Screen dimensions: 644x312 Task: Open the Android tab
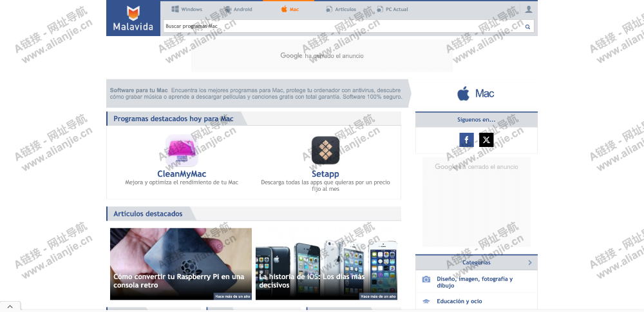coord(238,9)
